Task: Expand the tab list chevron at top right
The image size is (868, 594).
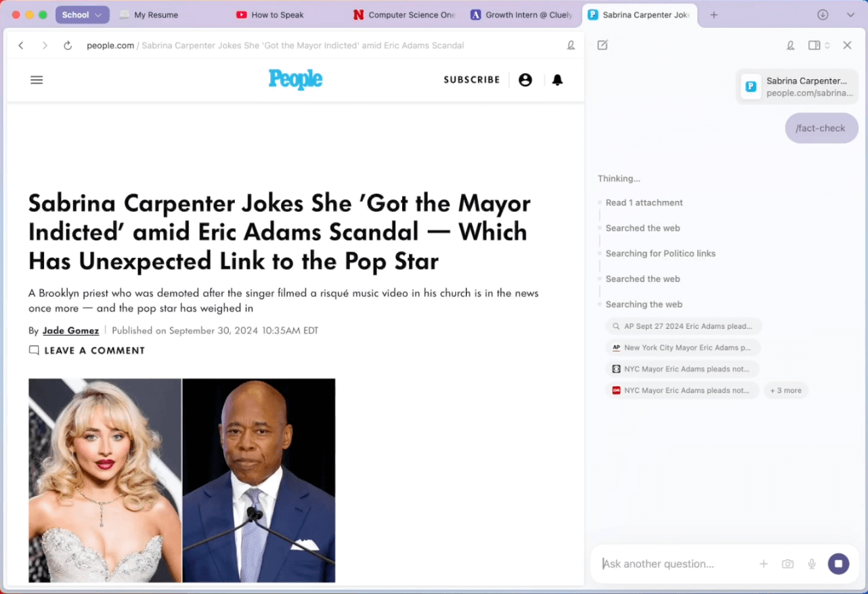Action: (850, 15)
